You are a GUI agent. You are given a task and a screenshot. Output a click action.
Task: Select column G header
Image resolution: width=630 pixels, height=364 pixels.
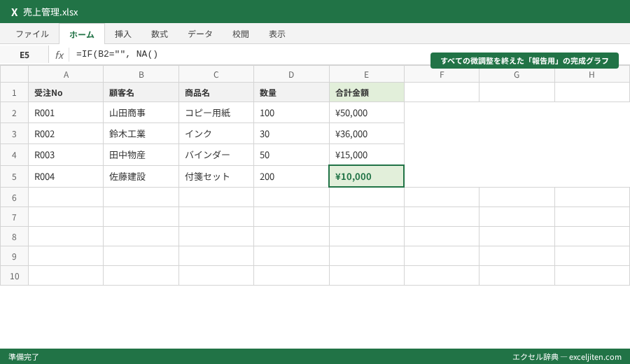[x=517, y=74]
